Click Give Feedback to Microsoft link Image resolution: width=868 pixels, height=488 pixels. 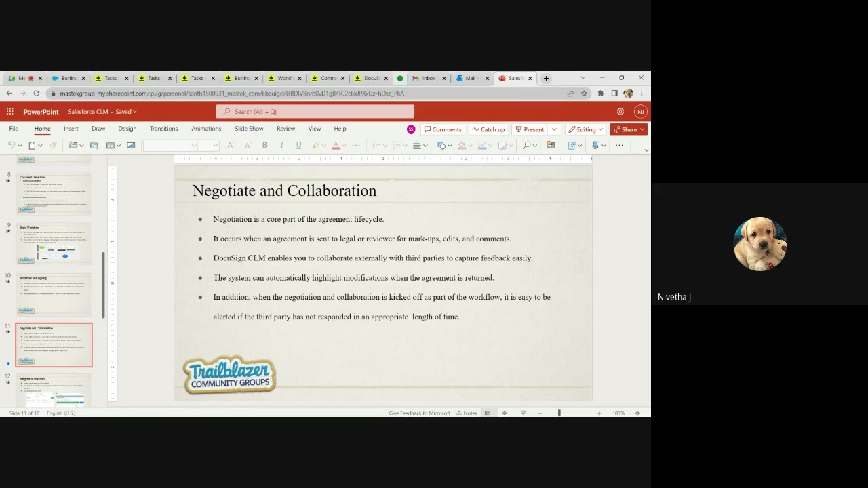419,413
